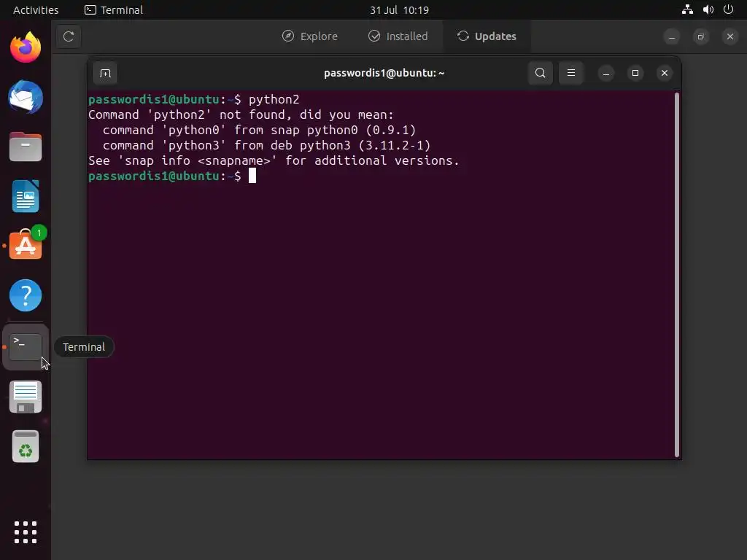The height and width of the screenshot is (560, 747).
Task: Close the Ubuntu Software window
Action: click(729, 36)
